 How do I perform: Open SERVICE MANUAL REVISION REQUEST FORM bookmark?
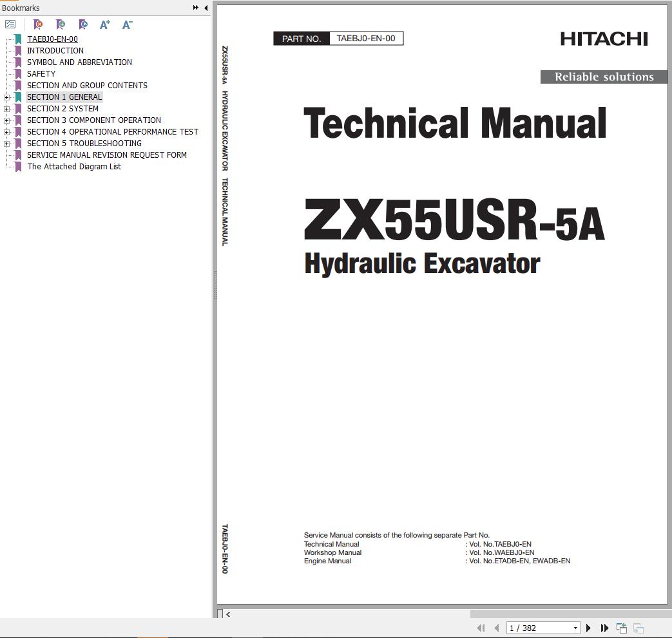(107, 155)
